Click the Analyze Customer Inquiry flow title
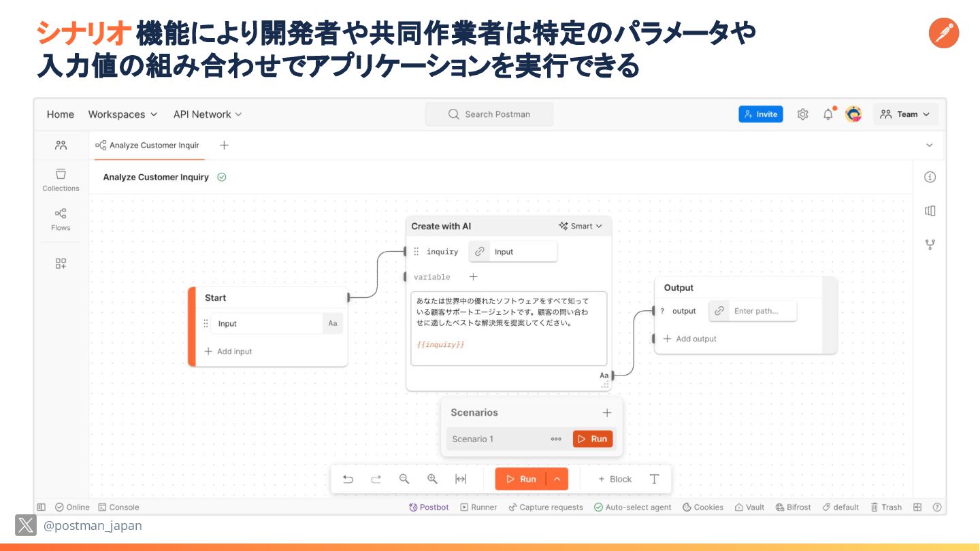The height and width of the screenshot is (551, 980). [x=156, y=177]
